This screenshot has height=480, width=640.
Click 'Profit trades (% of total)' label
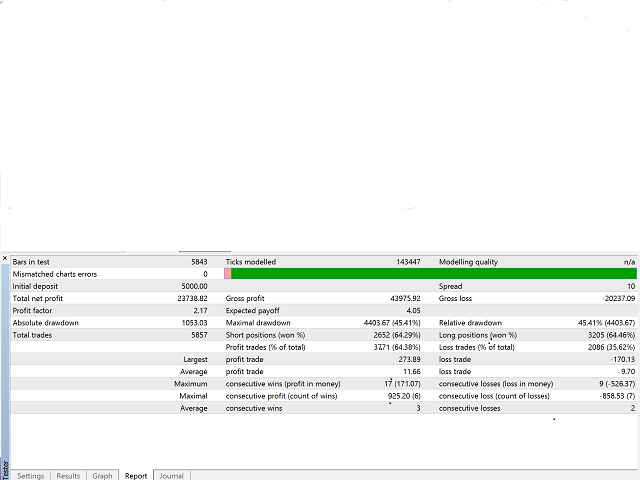tap(265, 347)
